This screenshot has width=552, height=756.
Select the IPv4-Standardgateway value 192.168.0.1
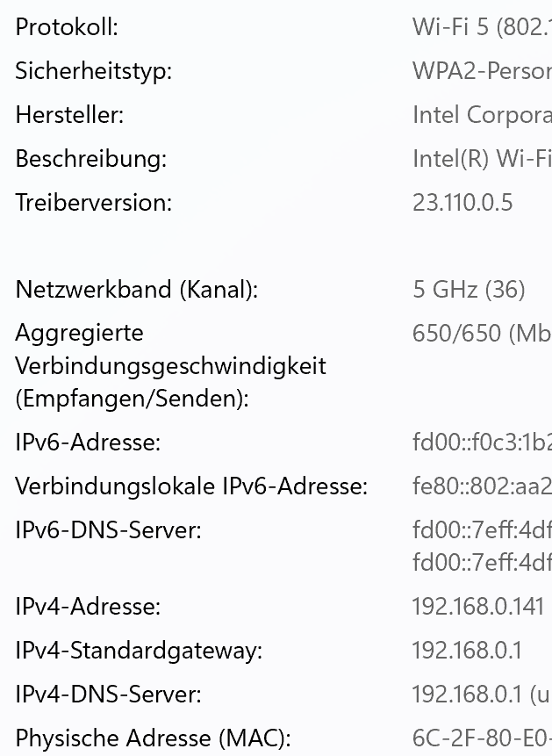point(466,651)
